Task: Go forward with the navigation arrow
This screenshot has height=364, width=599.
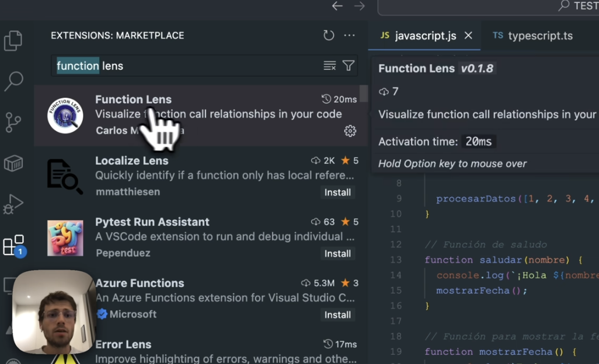Action: click(x=359, y=6)
